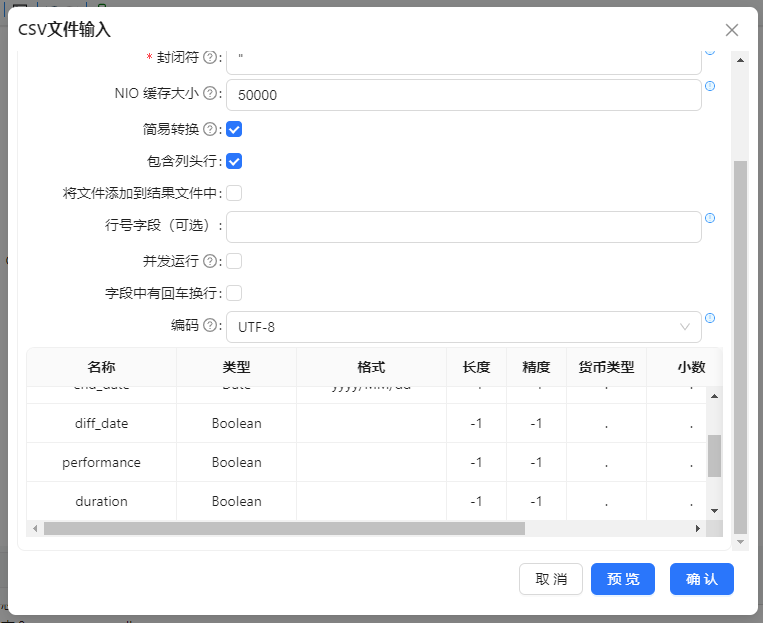Click help icon next to NIO 缓存大小
The height and width of the screenshot is (623, 763).
[x=210, y=93]
